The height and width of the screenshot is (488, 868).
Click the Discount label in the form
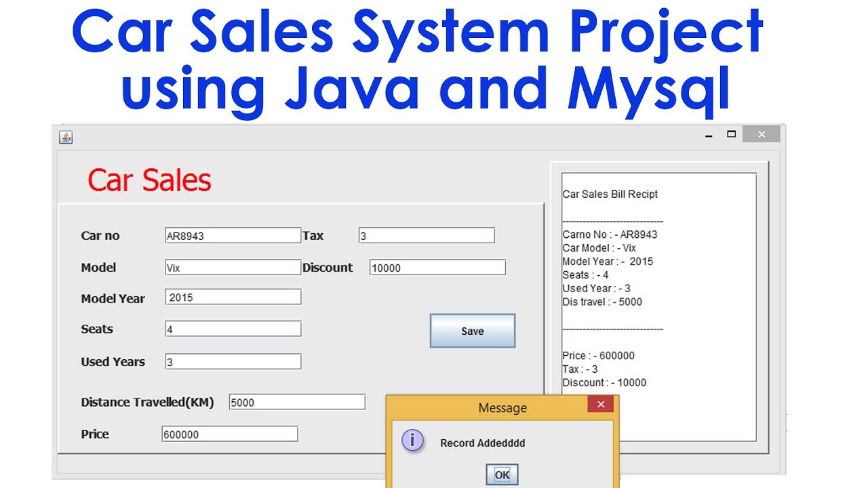[328, 268]
